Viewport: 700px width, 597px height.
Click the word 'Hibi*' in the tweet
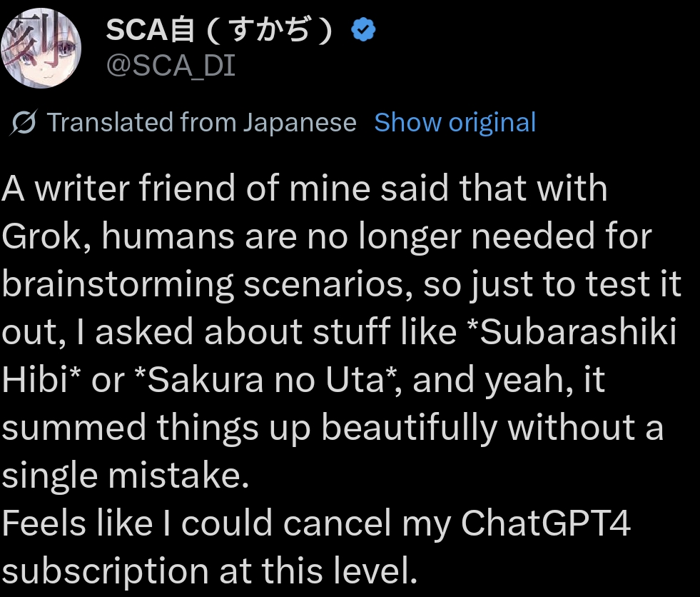pos(41,380)
